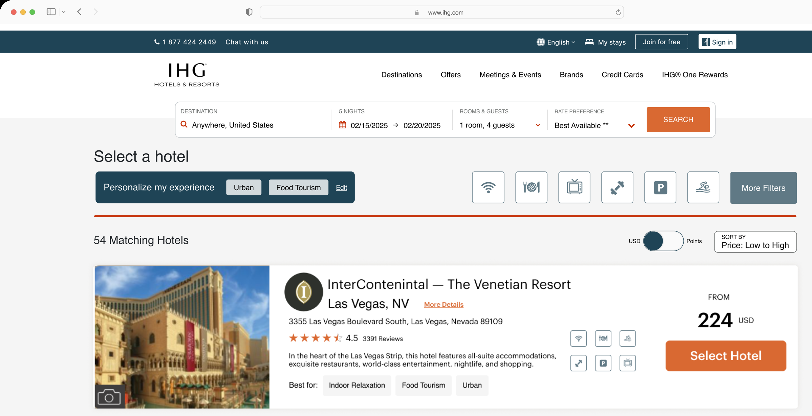Open the IHG One Rewards menu
This screenshot has width=812, height=416.
coord(695,75)
